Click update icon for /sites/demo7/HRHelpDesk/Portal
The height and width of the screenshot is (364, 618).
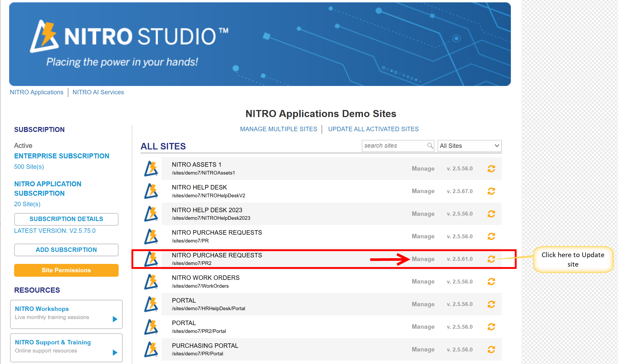tap(491, 304)
